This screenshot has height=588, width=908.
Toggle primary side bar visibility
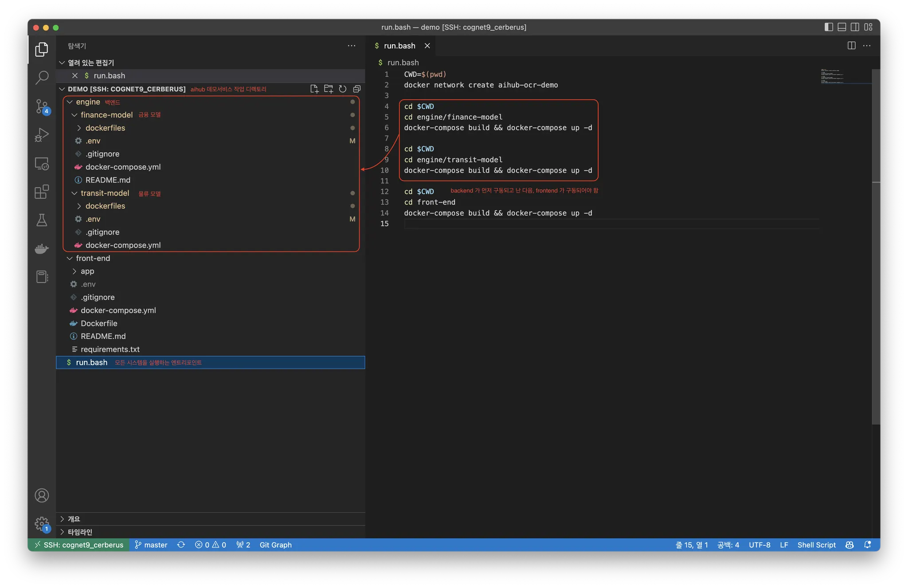tap(829, 27)
